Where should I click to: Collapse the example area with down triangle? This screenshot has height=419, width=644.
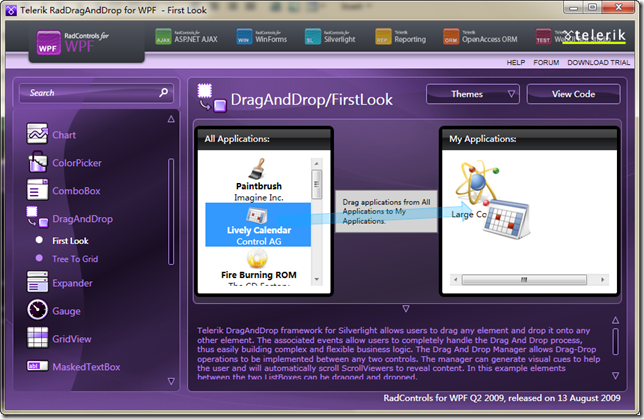coord(406,308)
